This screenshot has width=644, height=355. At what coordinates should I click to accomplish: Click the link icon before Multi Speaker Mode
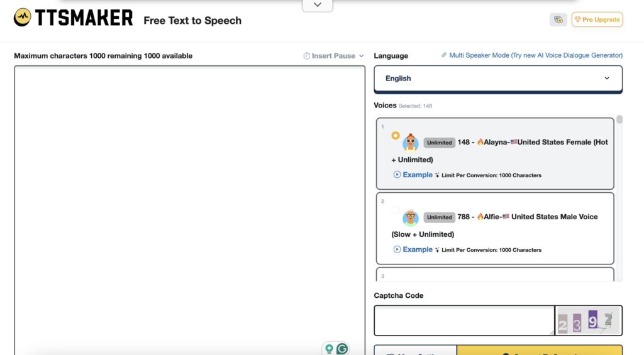444,55
